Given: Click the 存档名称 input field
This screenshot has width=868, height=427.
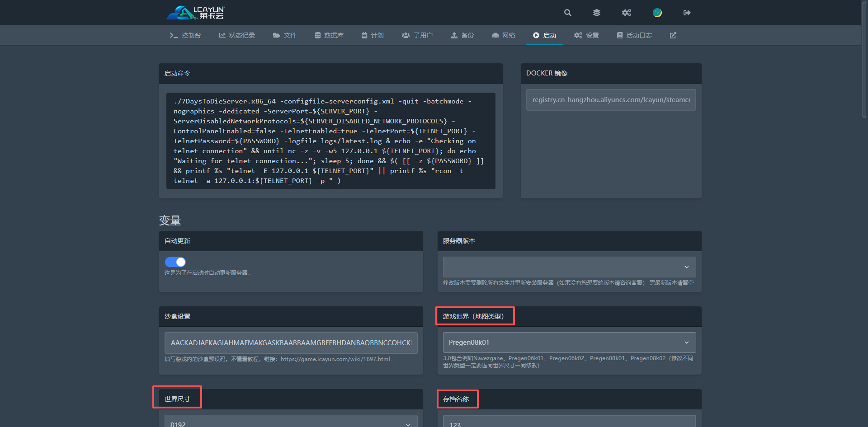Looking at the screenshot, I should pyautogui.click(x=570, y=421).
